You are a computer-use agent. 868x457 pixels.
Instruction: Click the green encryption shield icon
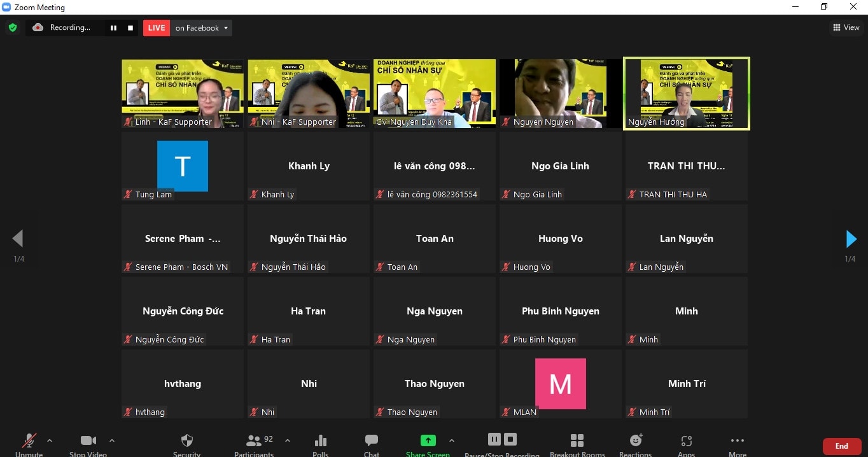(x=12, y=28)
